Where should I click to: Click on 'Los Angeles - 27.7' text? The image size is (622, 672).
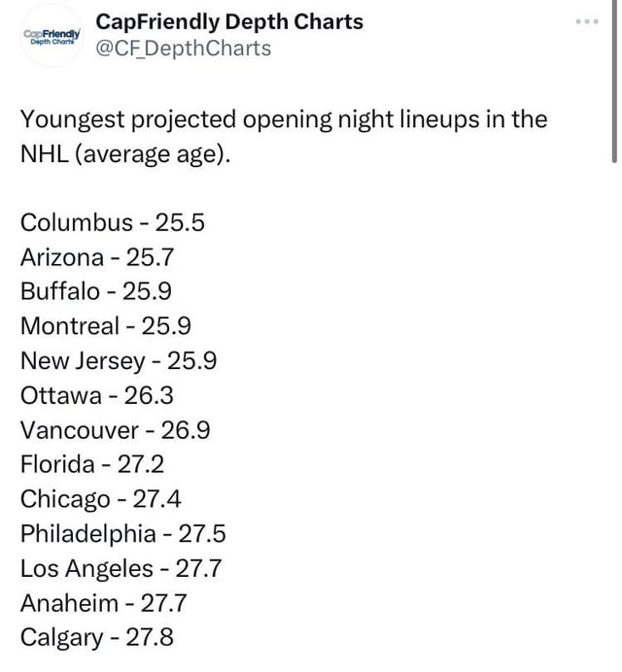tap(121, 568)
